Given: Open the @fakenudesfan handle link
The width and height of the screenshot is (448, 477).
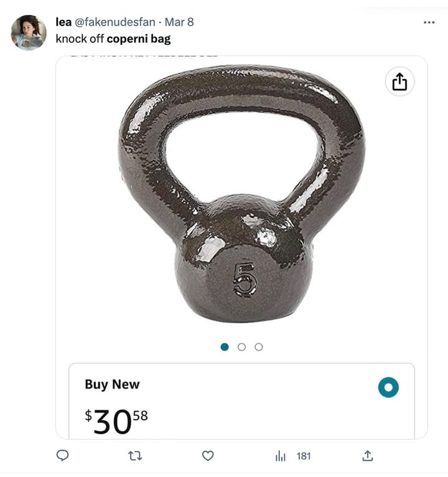Looking at the screenshot, I should 115,22.
